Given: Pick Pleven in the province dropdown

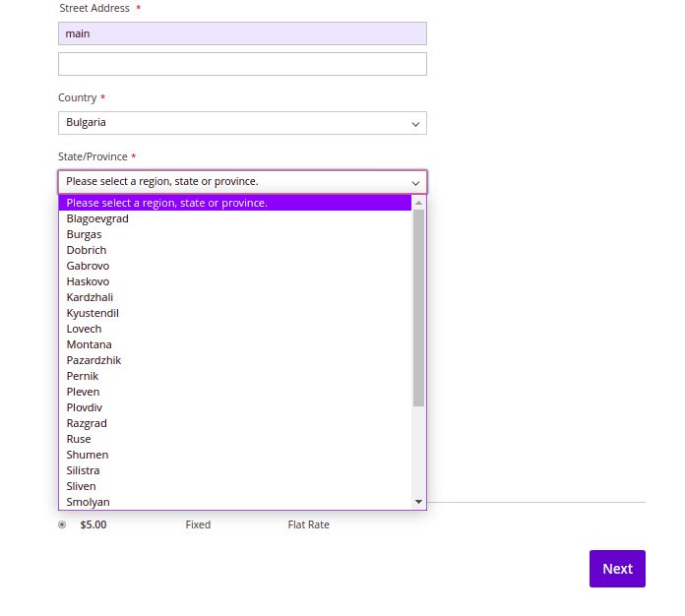Looking at the screenshot, I should click(x=235, y=392).
